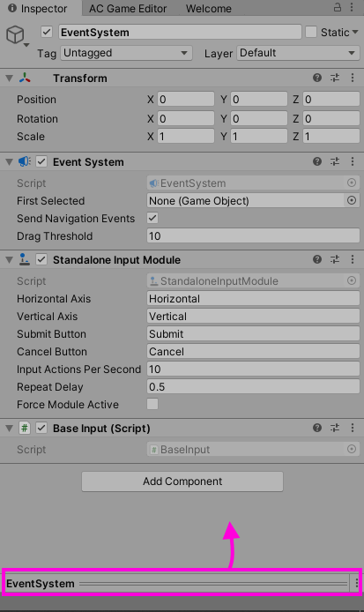Image resolution: width=364 pixels, height=612 pixels.
Task: Switch to AC Game Editor tab
Action: pos(128,9)
